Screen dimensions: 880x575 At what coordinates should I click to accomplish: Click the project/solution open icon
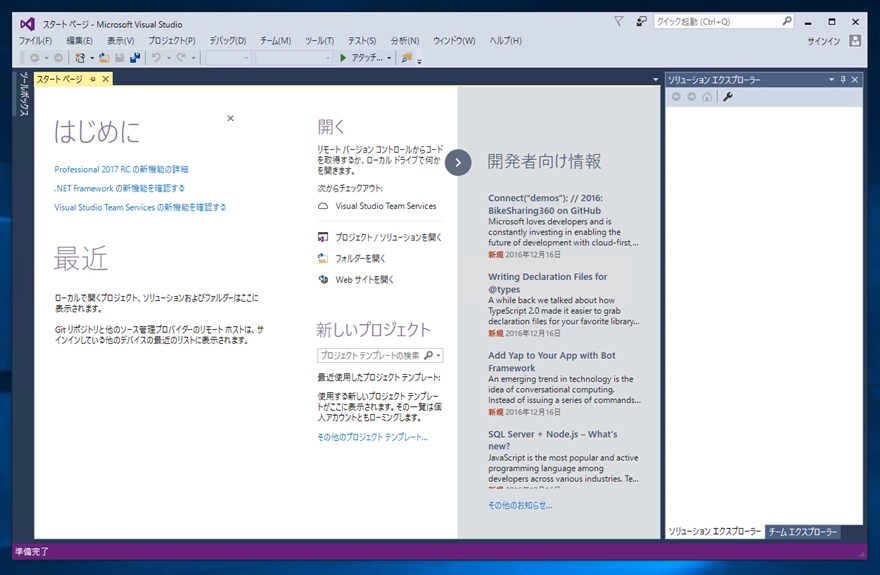pos(323,237)
